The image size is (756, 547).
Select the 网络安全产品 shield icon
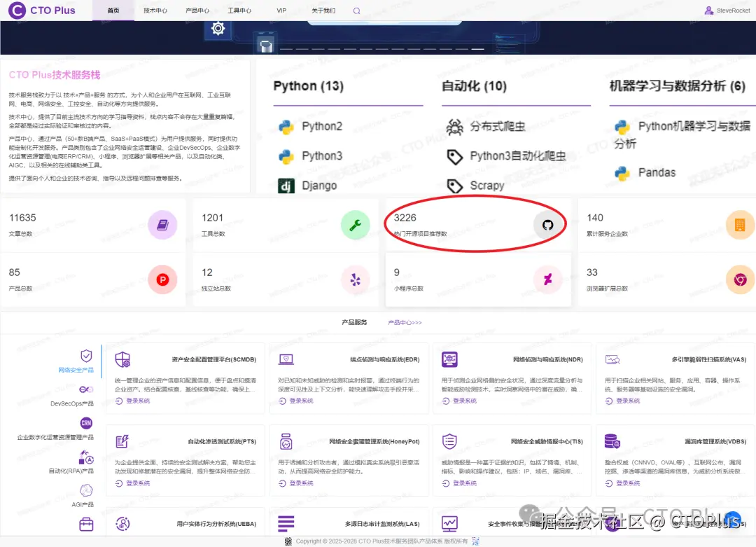(86, 356)
